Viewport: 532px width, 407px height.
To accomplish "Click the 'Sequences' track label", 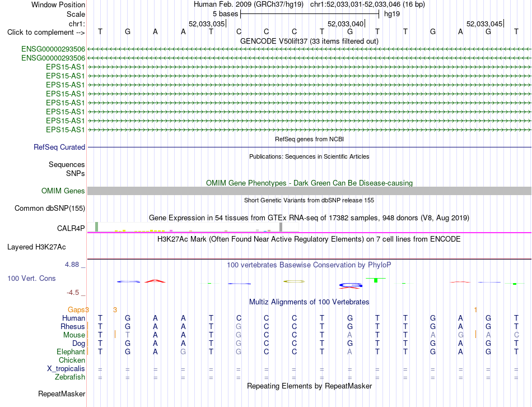I will click(x=67, y=164).
